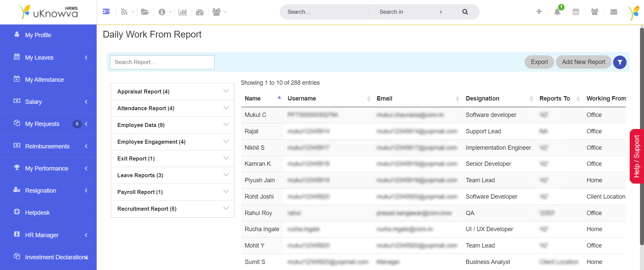Click the envelope messages icon
The height and width of the screenshot is (270, 644).
[614, 12]
